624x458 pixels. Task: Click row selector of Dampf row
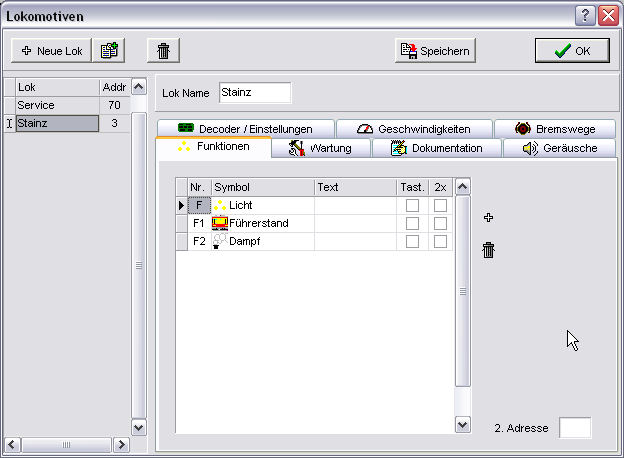click(181, 241)
